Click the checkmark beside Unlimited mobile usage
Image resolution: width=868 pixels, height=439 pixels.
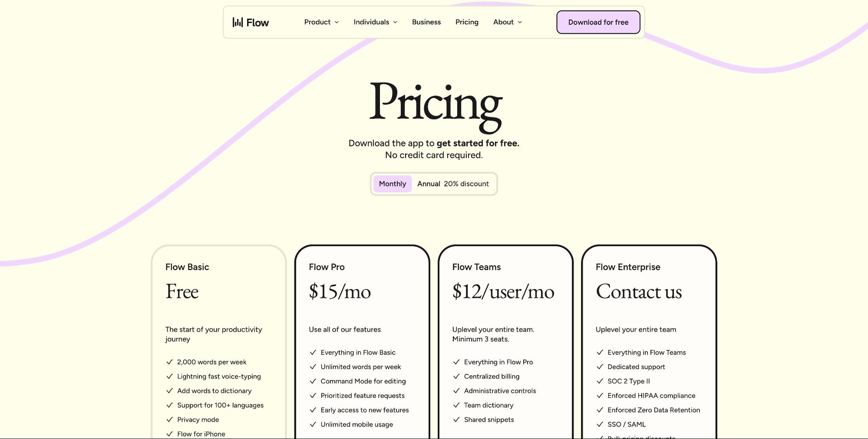[313, 424]
